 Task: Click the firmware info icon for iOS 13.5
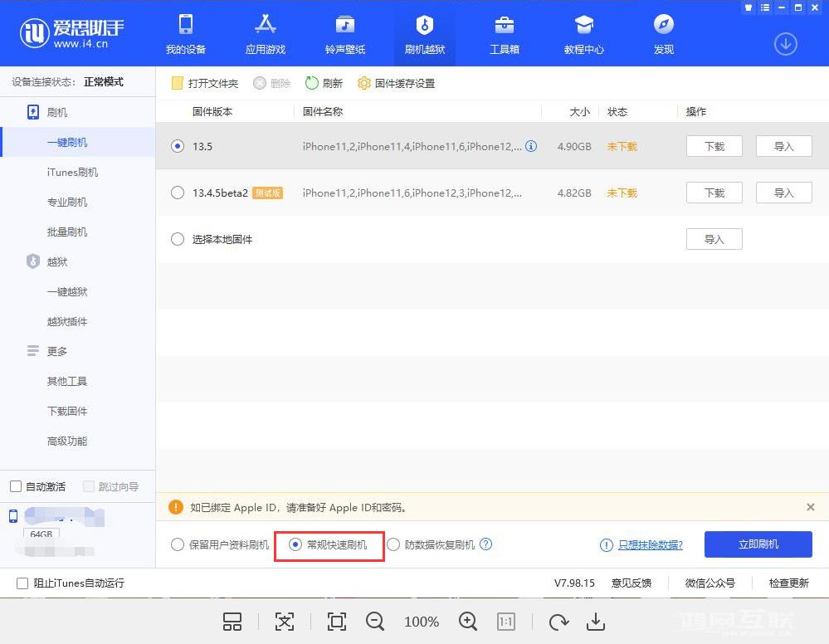[x=531, y=146]
